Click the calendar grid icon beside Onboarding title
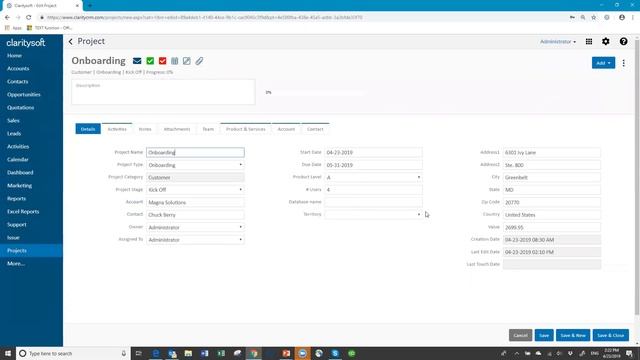The width and height of the screenshot is (640, 360). tap(175, 61)
